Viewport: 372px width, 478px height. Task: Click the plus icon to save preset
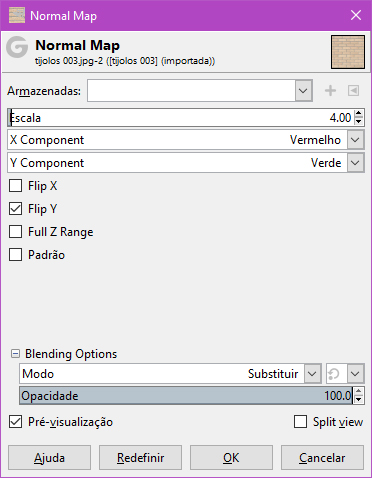pos(330,90)
